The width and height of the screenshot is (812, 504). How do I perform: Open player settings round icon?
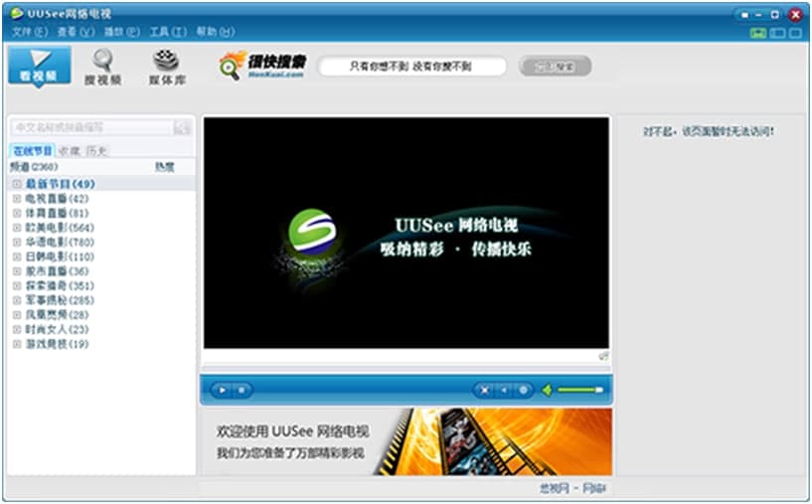(x=523, y=390)
